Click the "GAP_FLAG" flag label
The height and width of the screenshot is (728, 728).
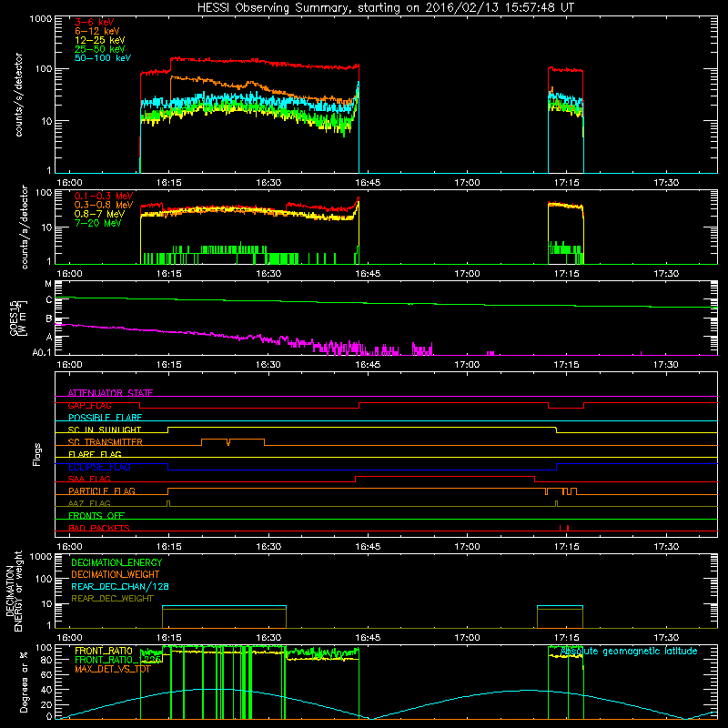coord(89,405)
